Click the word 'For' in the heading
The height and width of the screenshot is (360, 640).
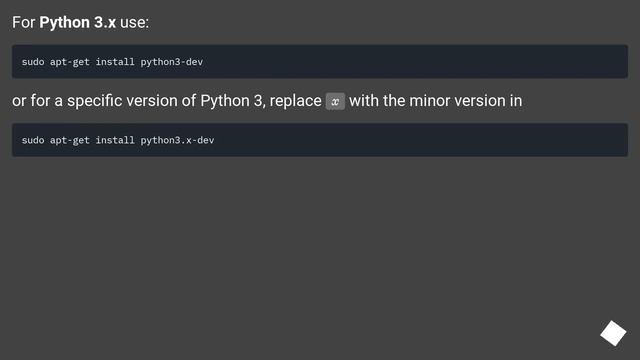(x=24, y=22)
